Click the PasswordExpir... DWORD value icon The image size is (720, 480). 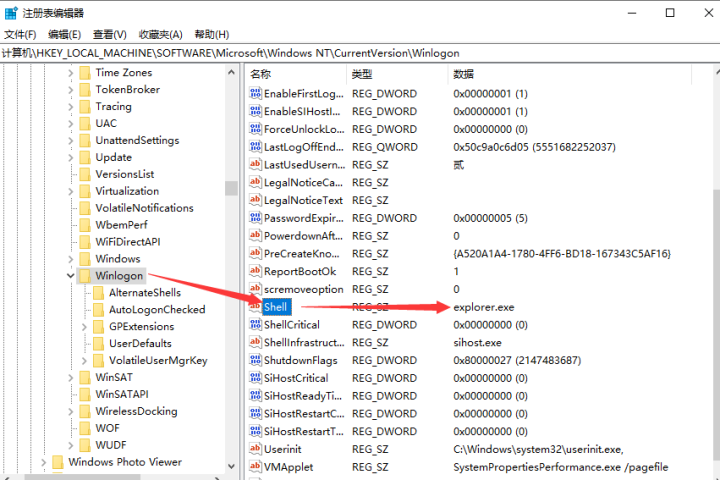255,218
